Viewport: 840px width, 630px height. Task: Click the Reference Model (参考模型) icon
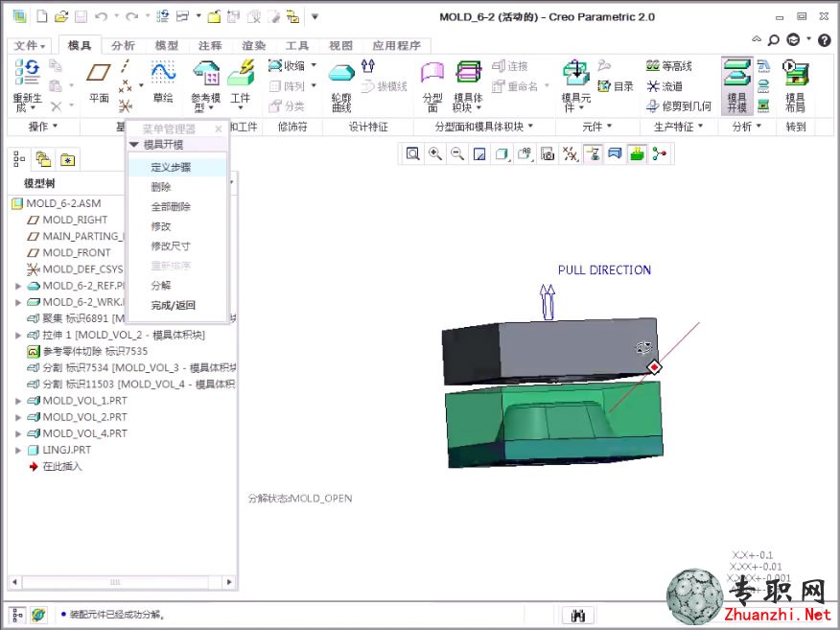[206, 73]
